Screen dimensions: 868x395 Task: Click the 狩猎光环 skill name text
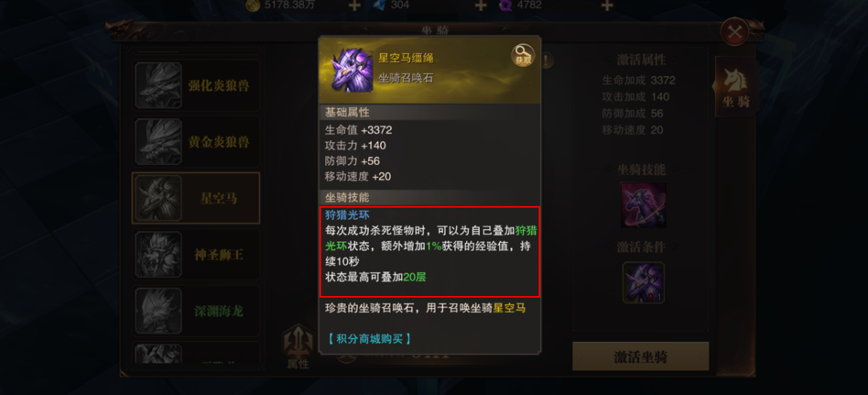[347, 215]
